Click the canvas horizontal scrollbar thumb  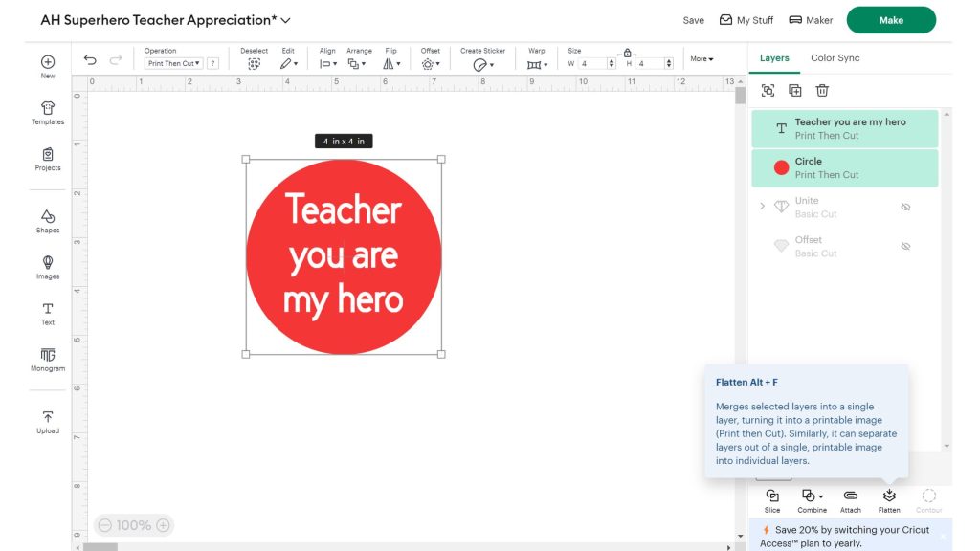100,547
